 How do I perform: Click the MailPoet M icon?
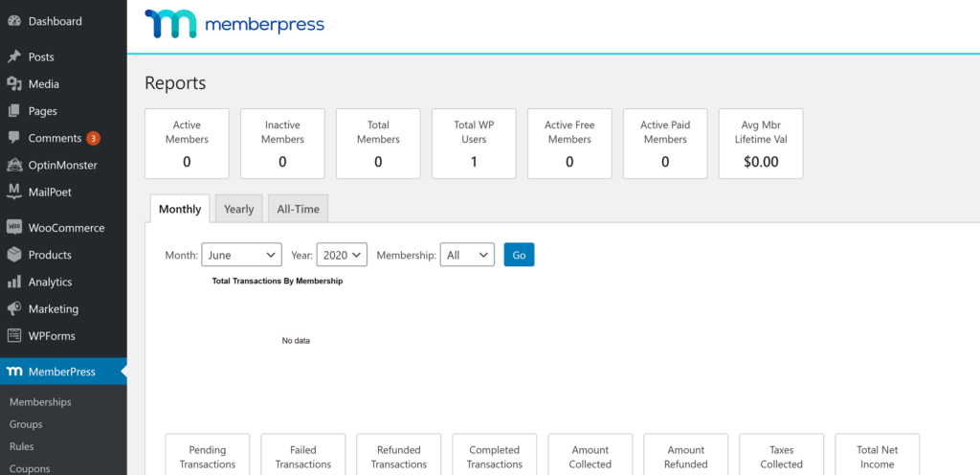click(13, 192)
